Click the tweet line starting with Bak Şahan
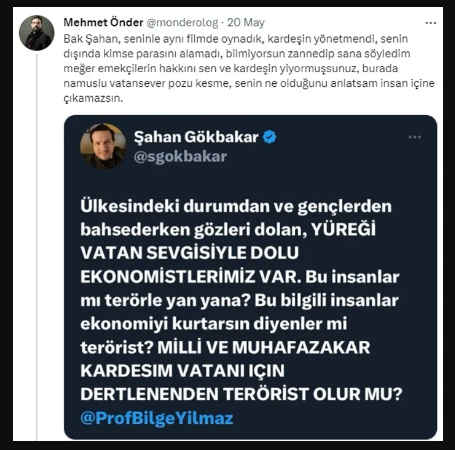455x450 pixels. click(236, 39)
